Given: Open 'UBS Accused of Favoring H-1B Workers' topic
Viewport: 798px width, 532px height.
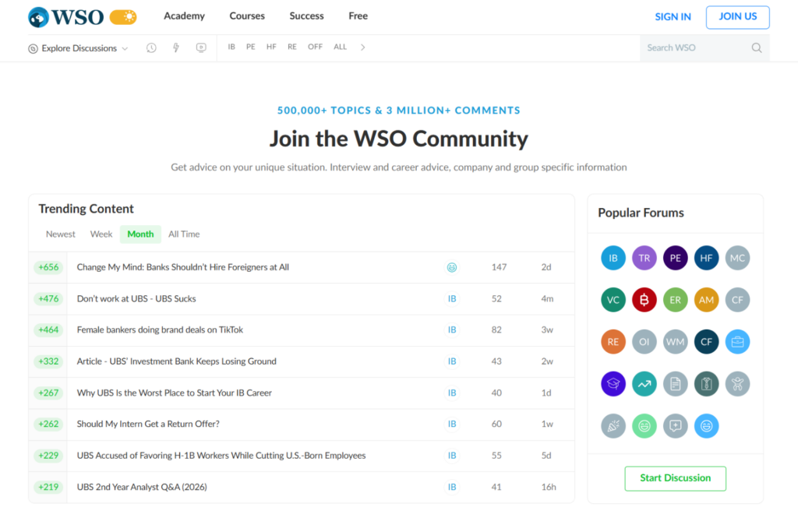Looking at the screenshot, I should (x=221, y=455).
